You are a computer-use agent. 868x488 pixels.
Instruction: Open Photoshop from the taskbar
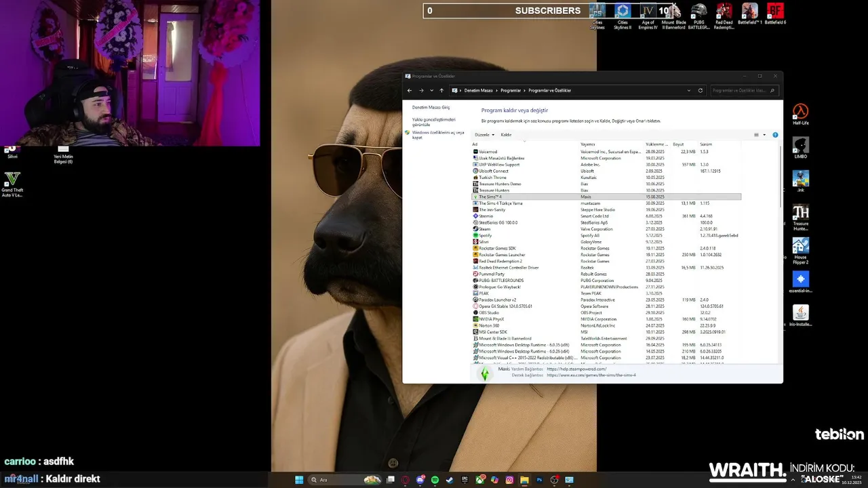coord(539,480)
